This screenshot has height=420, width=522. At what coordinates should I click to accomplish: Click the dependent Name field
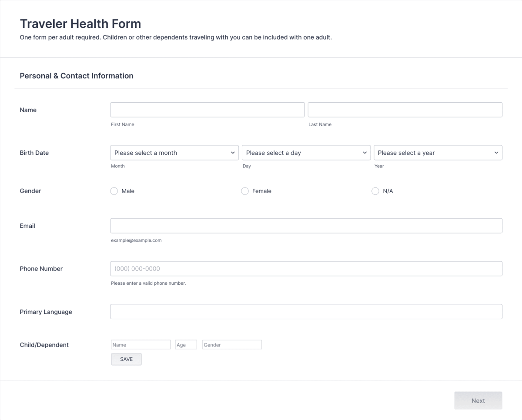[141, 344]
